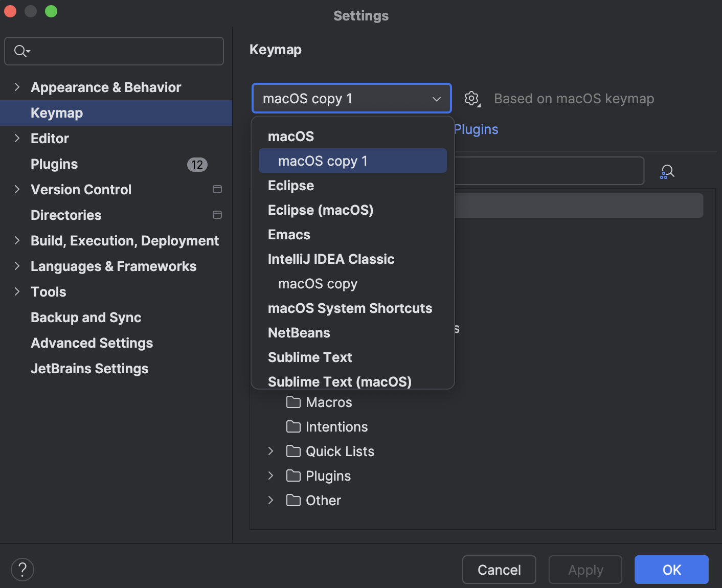Click the magnifier in the settings search field
722x588 pixels.
coord(21,51)
